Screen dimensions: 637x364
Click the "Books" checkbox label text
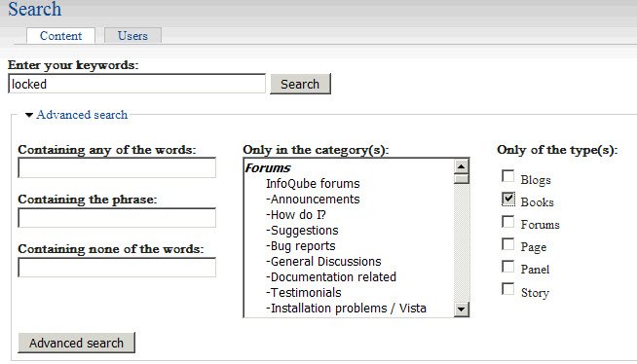[537, 202]
